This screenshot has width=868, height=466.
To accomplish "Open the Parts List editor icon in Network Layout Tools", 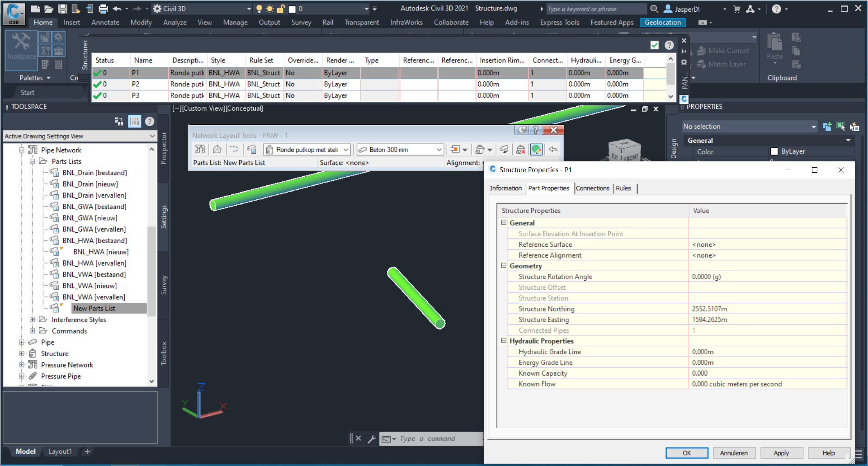I will pyautogui.click(x=251, y=149).
